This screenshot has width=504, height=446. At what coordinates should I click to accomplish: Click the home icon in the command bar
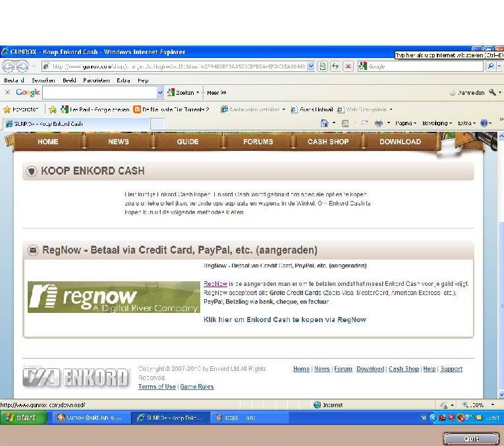coord(324,123)
